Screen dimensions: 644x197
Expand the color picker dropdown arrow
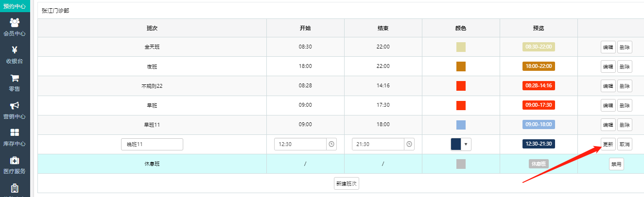pyautogui.click(x=466, y=144)
